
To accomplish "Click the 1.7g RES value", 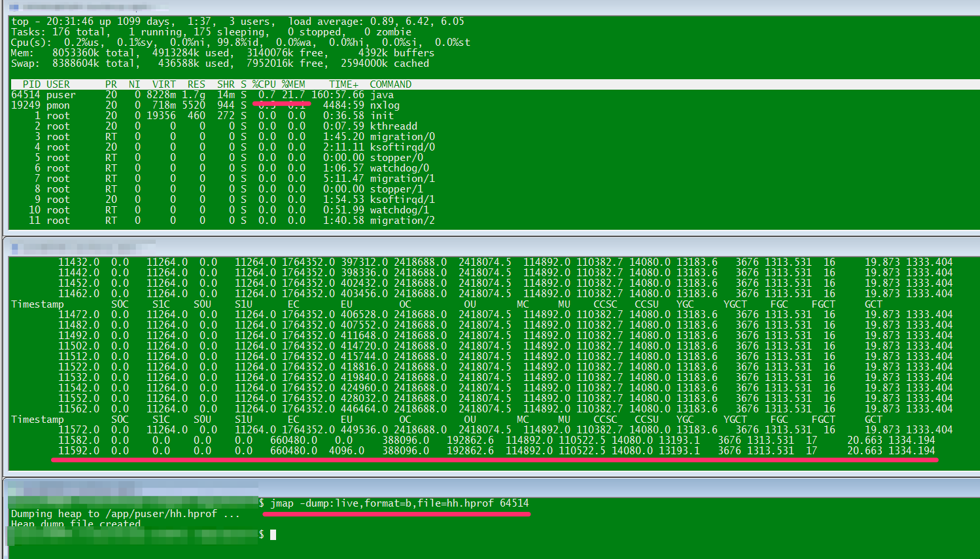I will pyautogui.click(x=194, y=95).
